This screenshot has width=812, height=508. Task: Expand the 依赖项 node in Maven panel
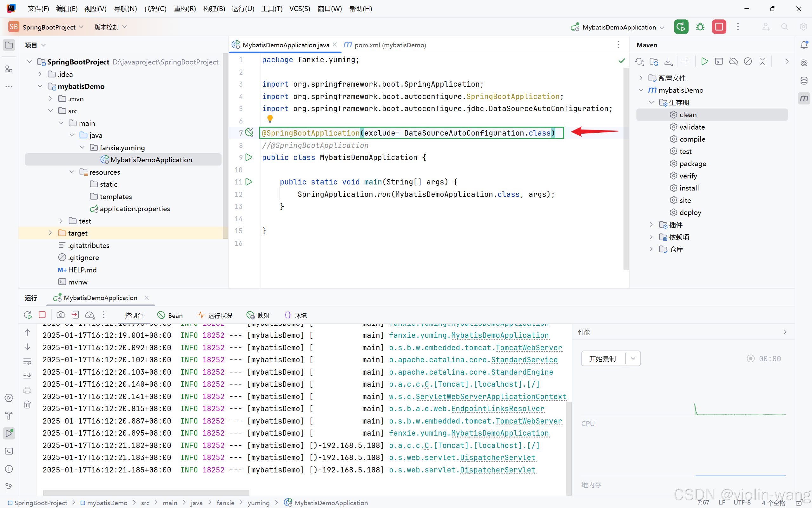(651, 237)
